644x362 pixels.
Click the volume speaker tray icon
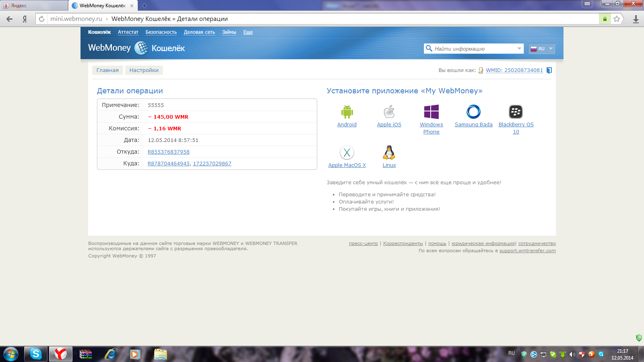[572, 354]
